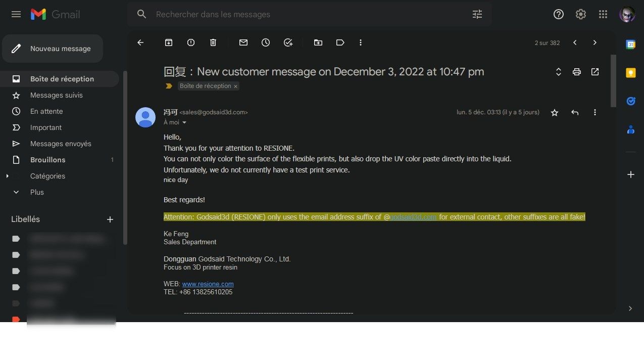Screen dimensions: 644x356
Task: Click the date "lun. 5 déc. 03:13"
Action: (479, 112)
